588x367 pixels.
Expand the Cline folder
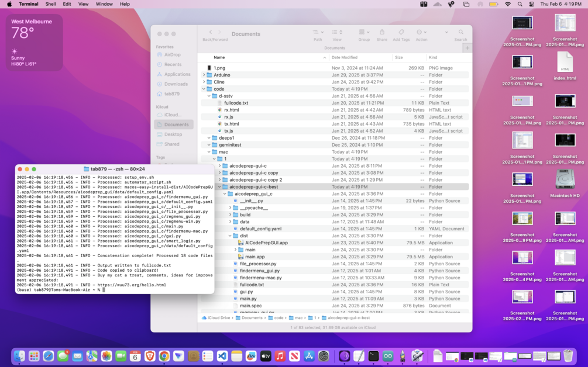[204, 82]
